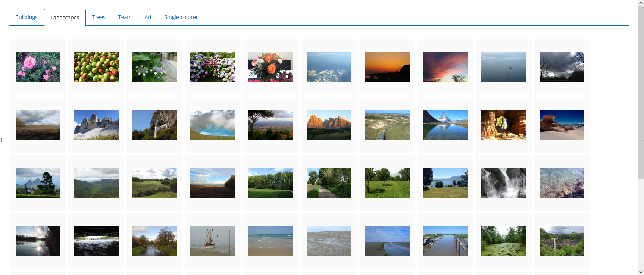Select the mudflat with white bird thumbnail

point(329,241)
